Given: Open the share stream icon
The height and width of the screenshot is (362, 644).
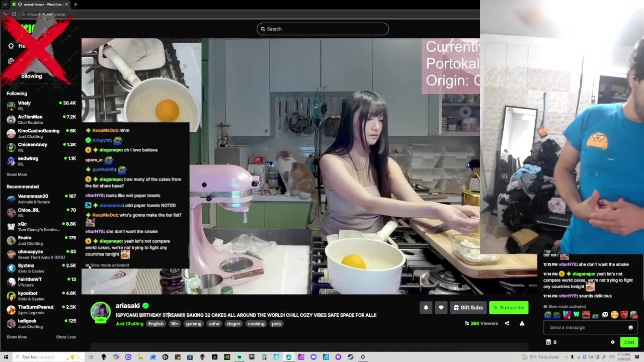Looking at the screenshot, I should click(x=507, y=323).
